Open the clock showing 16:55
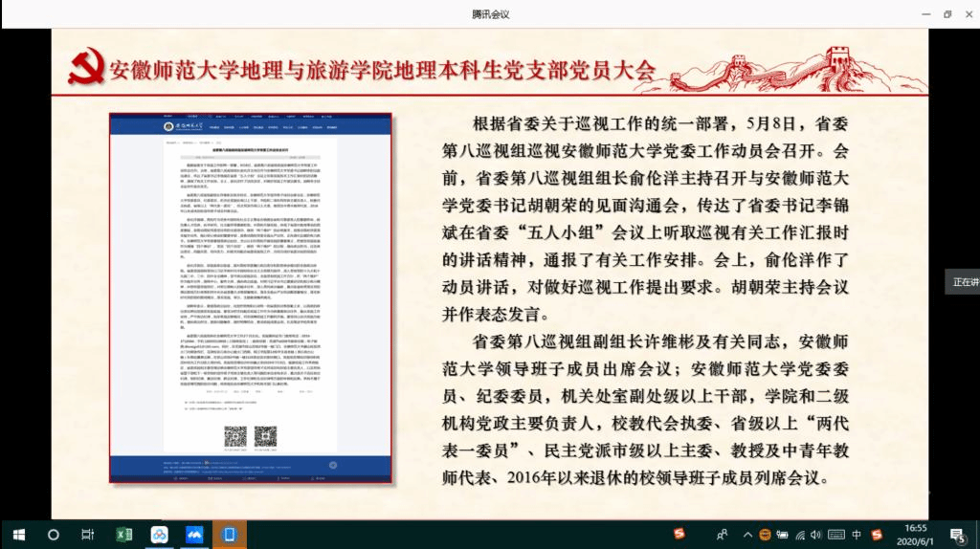Screen dimensions: 980x549 point(916,534)
